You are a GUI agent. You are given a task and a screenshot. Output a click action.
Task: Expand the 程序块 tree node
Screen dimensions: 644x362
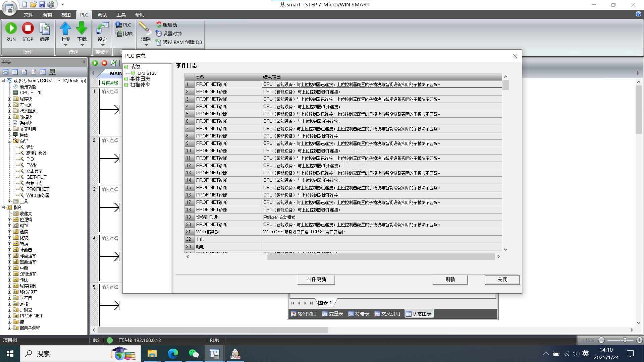click(x=10, y=99)
